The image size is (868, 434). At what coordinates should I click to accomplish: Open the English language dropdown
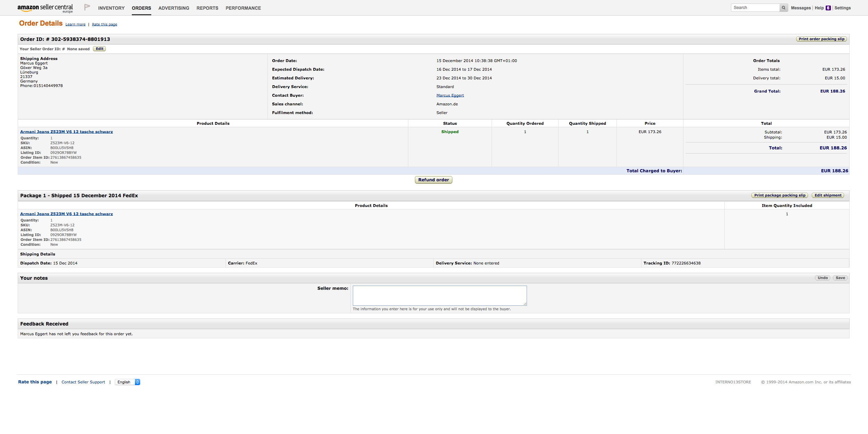click(x=127, y=382)
